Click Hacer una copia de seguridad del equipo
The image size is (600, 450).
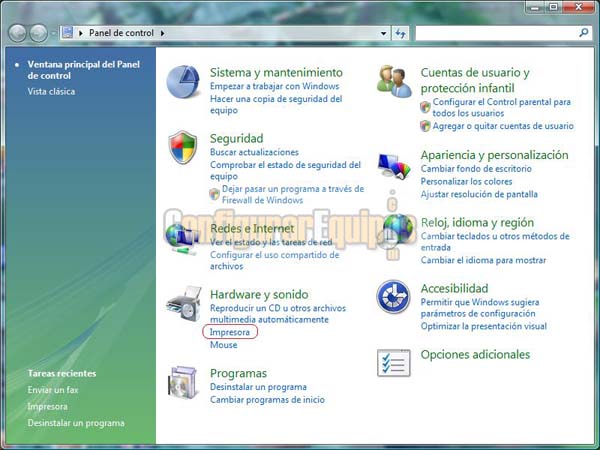276,104
